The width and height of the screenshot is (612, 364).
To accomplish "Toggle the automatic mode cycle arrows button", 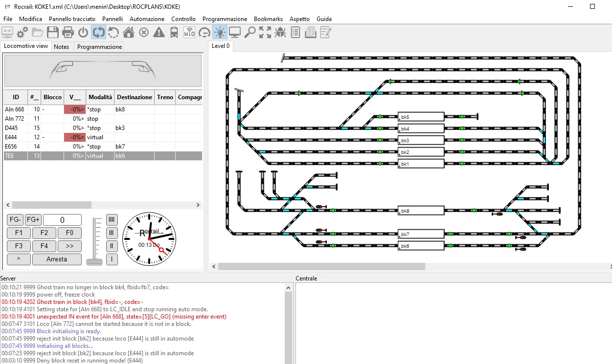I will 98,33.
